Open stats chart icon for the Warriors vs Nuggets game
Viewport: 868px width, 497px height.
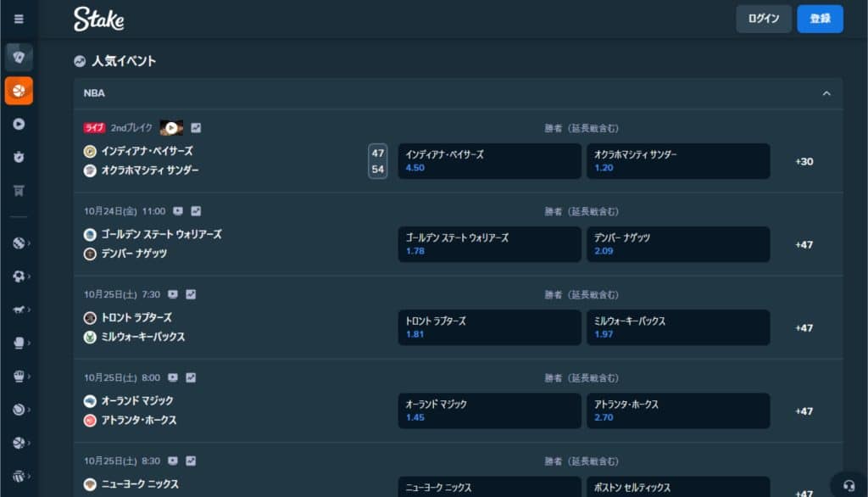click(x=196, y=211)
